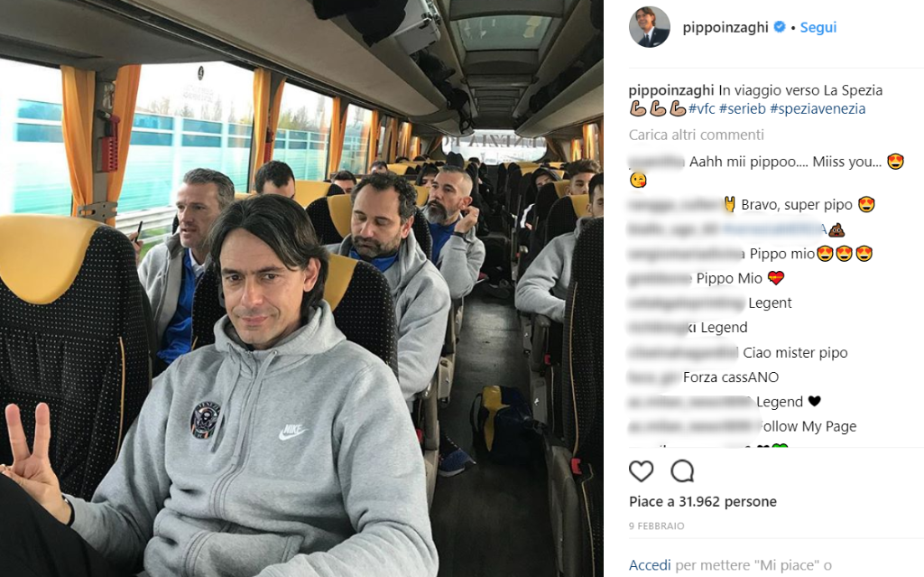The width and height of the screenshot is (924, 577).
Task: Open comment with speech bubble icon
Action: point(682,471)
